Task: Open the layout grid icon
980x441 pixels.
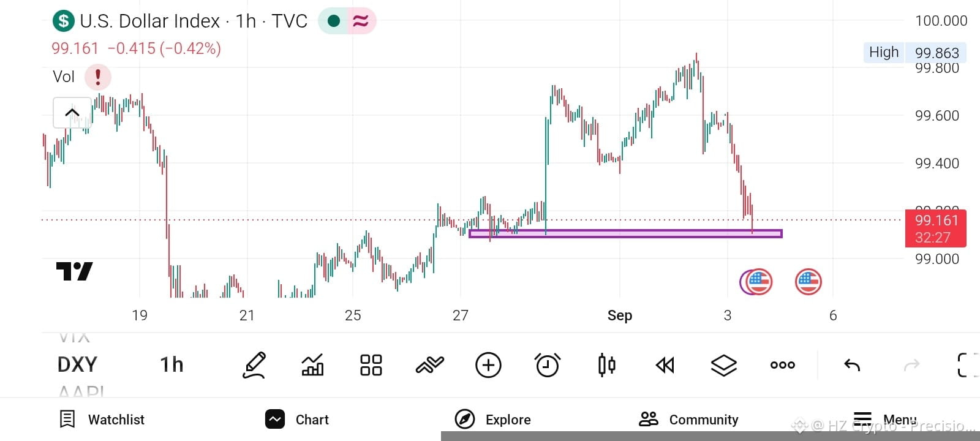Action: tap(371, 365)
